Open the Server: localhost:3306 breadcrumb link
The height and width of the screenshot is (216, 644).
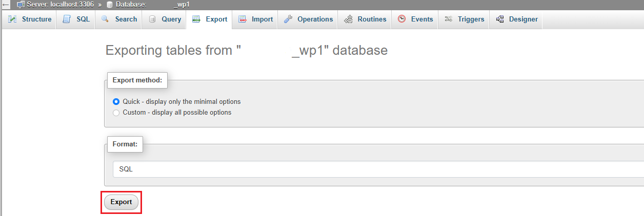[55, 4]
